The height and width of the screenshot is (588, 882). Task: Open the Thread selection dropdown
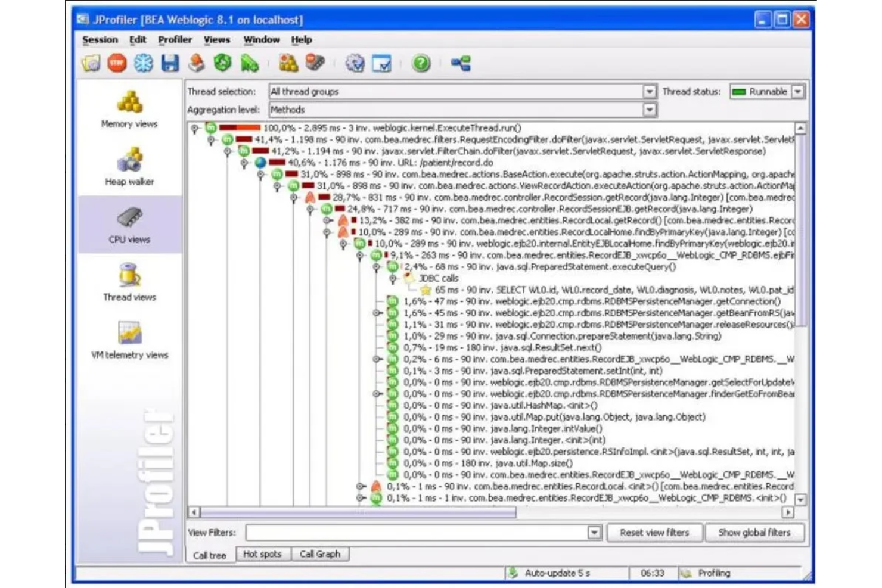coord(650,92)
